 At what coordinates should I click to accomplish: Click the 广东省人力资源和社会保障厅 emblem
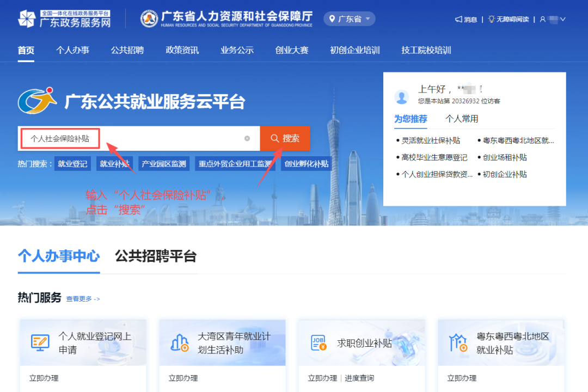pos(149,19)
